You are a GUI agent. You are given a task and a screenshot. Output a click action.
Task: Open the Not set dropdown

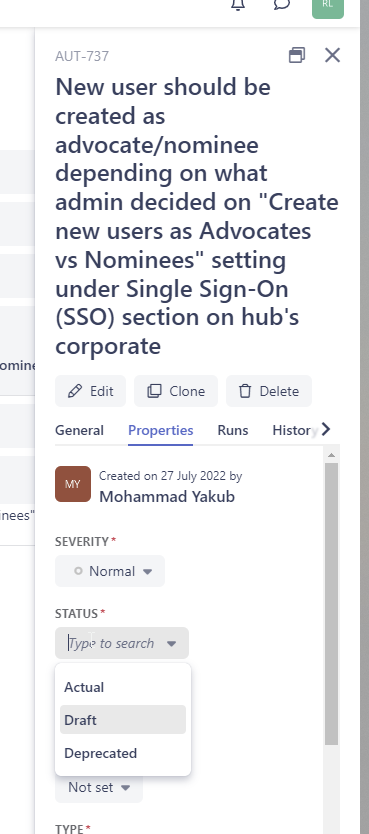[x=99, y=787]
